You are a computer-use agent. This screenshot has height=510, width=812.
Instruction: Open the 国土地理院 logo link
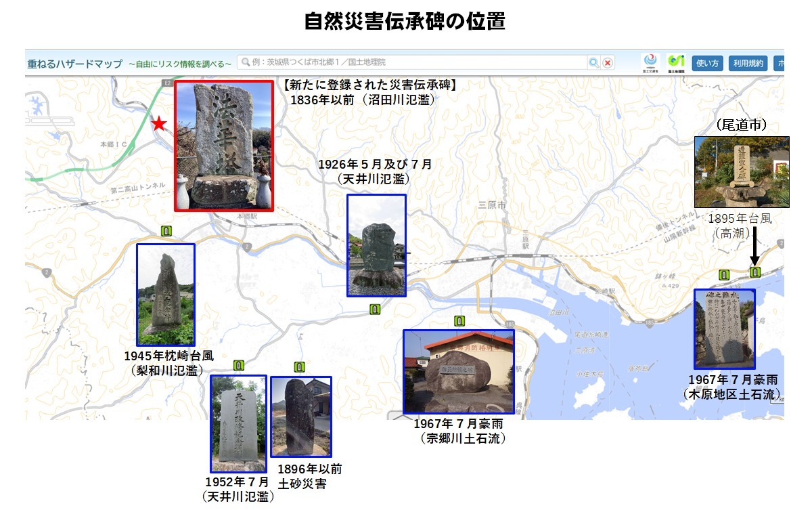(x=675, y=63)
